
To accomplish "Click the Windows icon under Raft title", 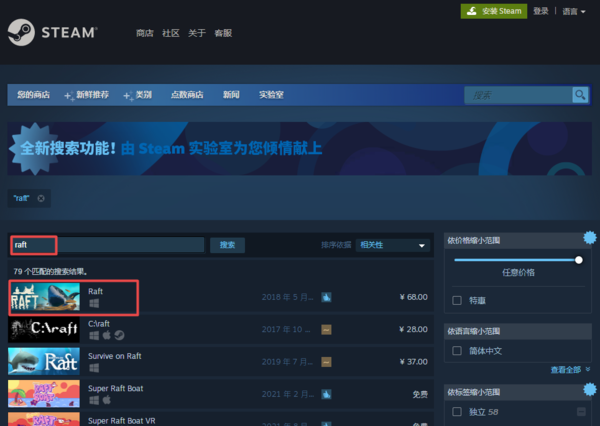I will click(94, 304).
